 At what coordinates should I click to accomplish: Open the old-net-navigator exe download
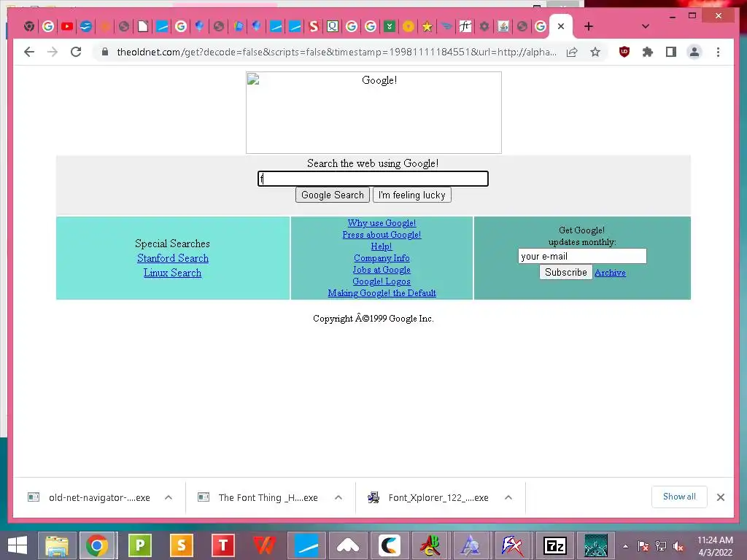(88, 497)
